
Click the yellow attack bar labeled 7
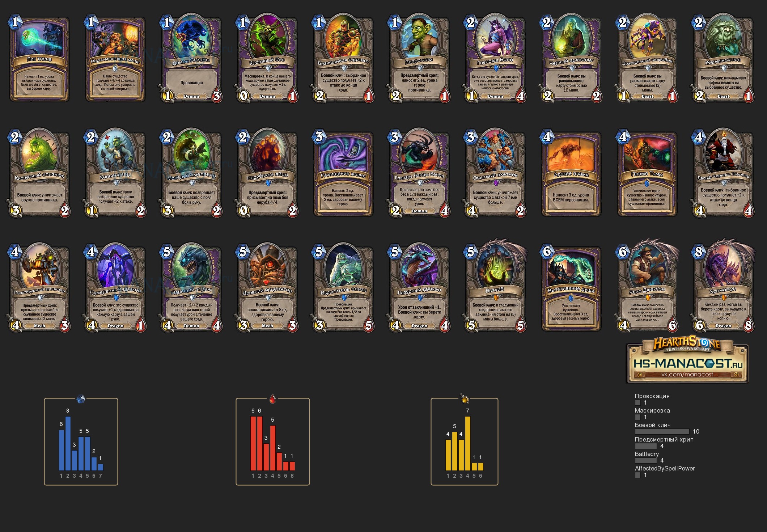click(x=468, y=443)
